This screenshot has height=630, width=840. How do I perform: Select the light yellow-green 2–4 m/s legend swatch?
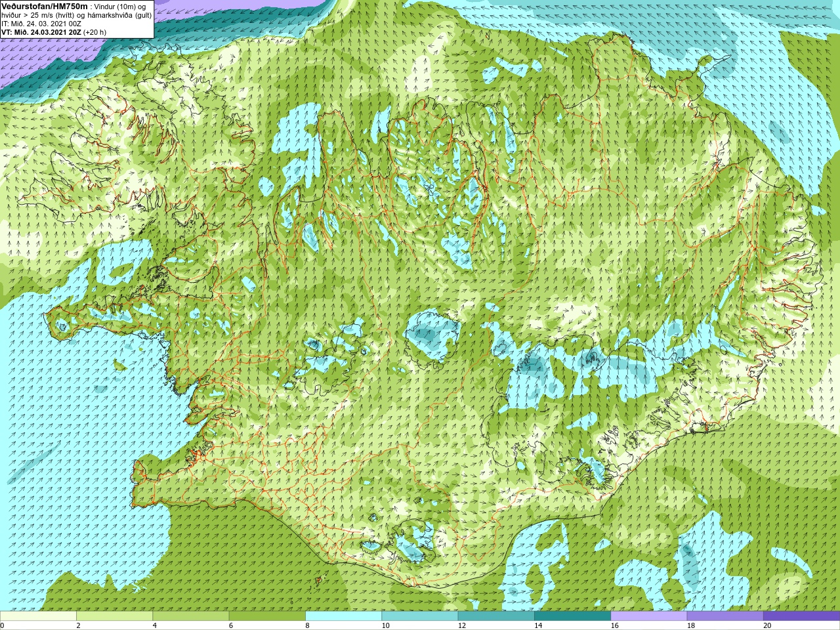(114, 616)
